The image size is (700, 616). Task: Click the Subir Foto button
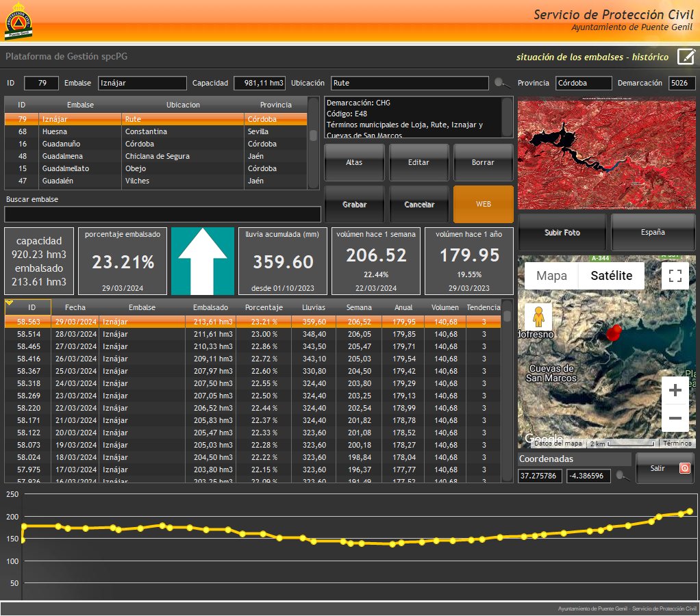562,233
